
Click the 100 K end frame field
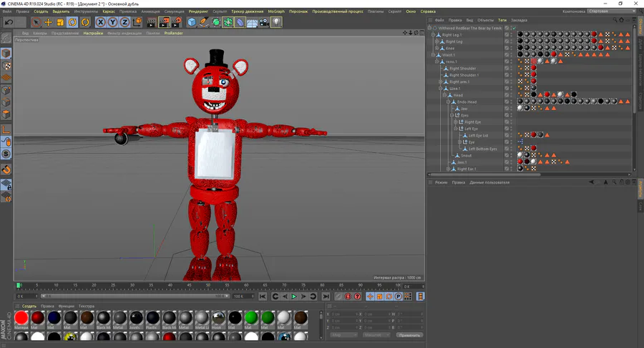(244, 297)
